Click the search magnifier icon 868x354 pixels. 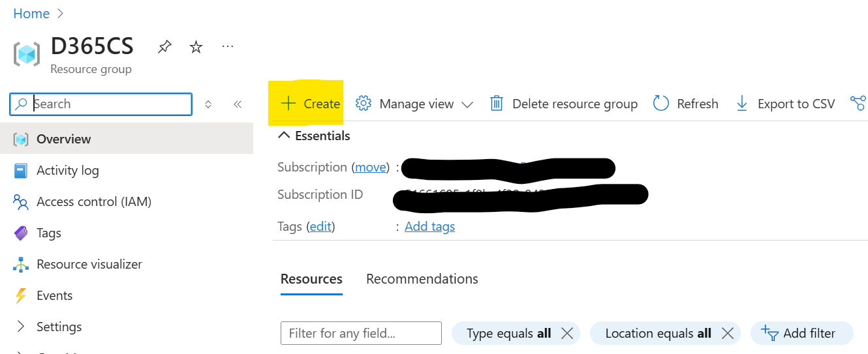tap(22, 104)
